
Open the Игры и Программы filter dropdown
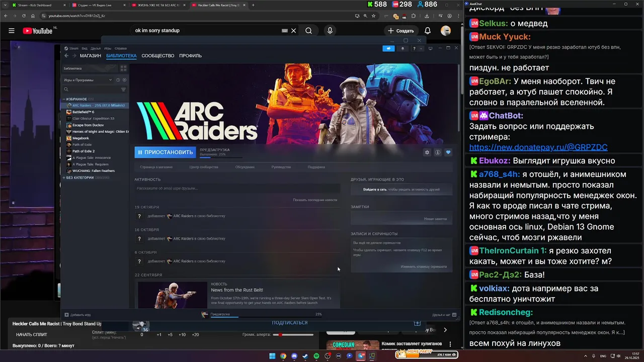(x=88, y=80)
